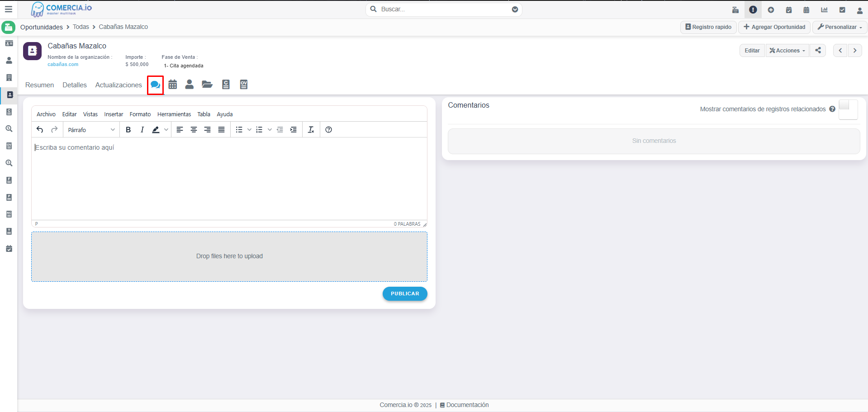This screenshot has width=868, height=412.
Task: Open the documents folder tab icon
Action: coord(207,85)
